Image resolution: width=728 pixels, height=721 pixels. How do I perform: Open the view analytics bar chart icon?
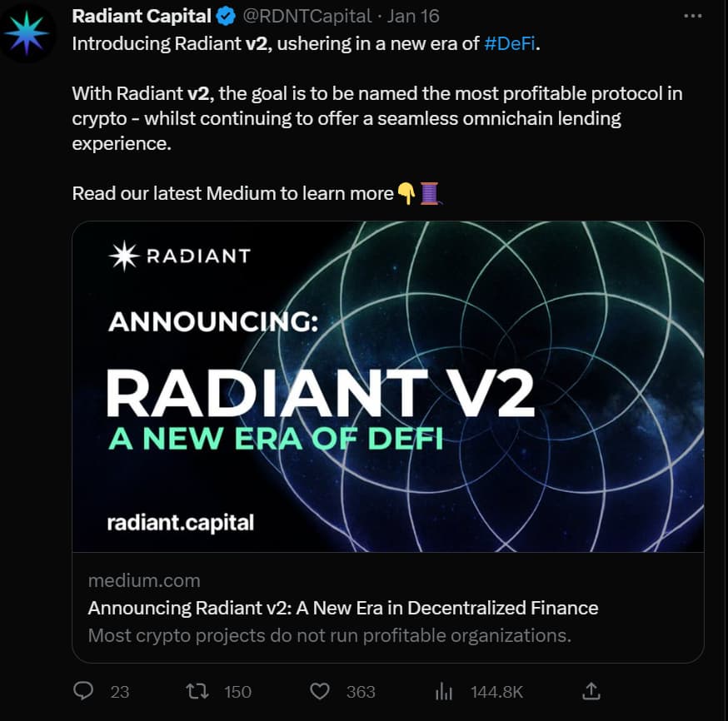coord(444,691)
